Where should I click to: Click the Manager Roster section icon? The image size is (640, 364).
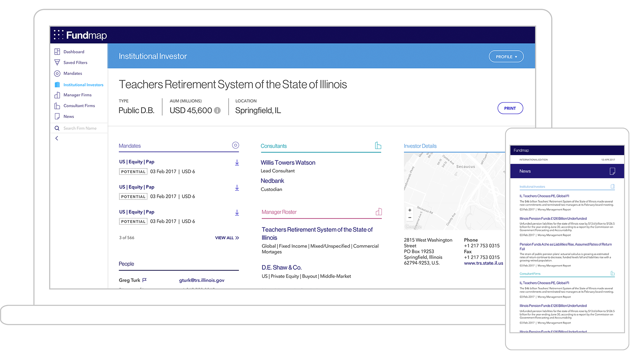coord(379,212)
